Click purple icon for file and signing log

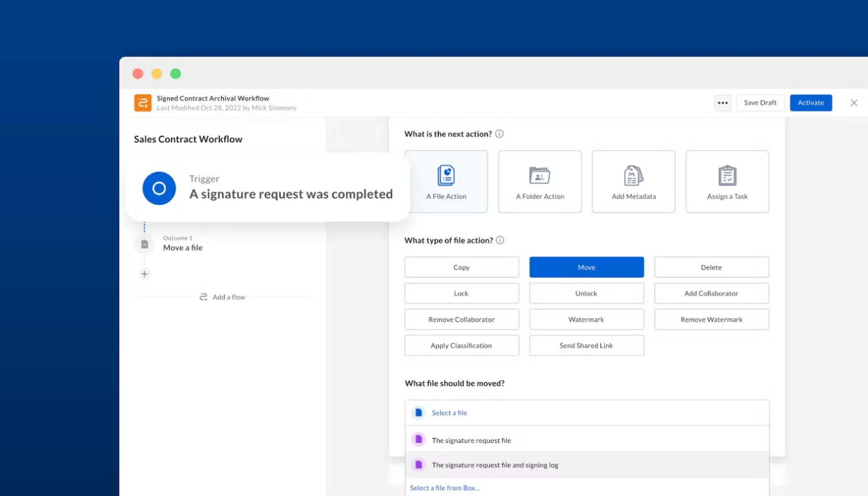pyautogui.click(x=419, y=465)
